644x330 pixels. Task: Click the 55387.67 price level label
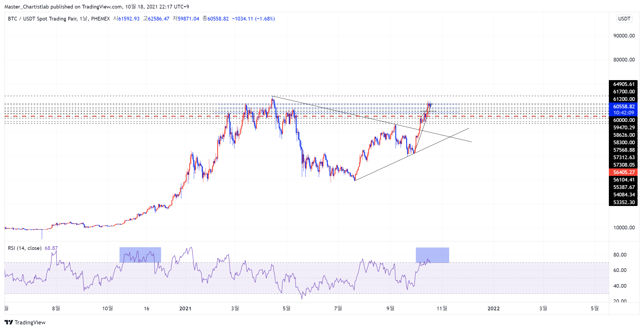tap(624, 187)
